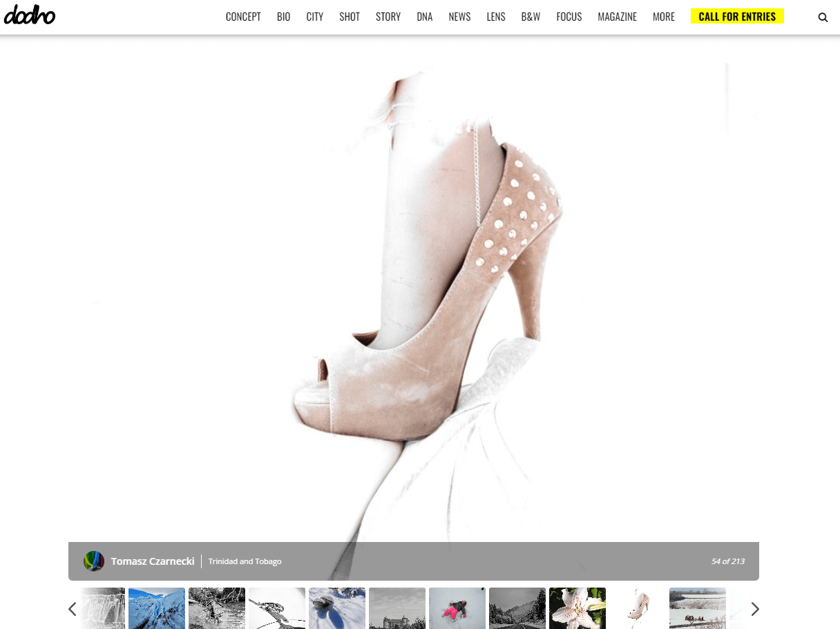
Task: Open Tomasz Czarnecki author link
Action: pos(153,561)
